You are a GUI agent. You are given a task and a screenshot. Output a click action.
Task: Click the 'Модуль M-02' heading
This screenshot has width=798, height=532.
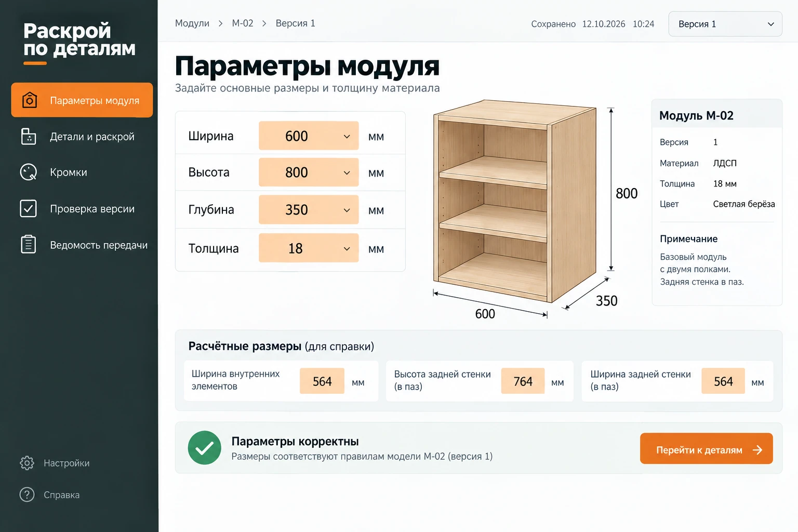[696, 115]
